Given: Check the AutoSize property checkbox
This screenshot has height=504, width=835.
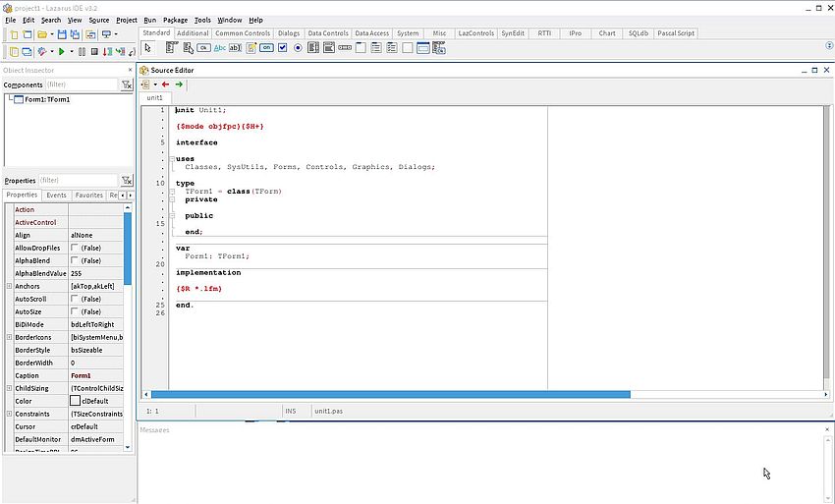Looking at the screenshot, I should coord(75,311).
